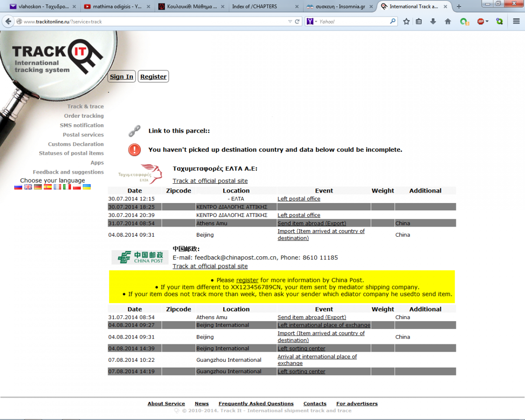Choose the Italian flag language

pyautogui.click(x=67, y=187)
